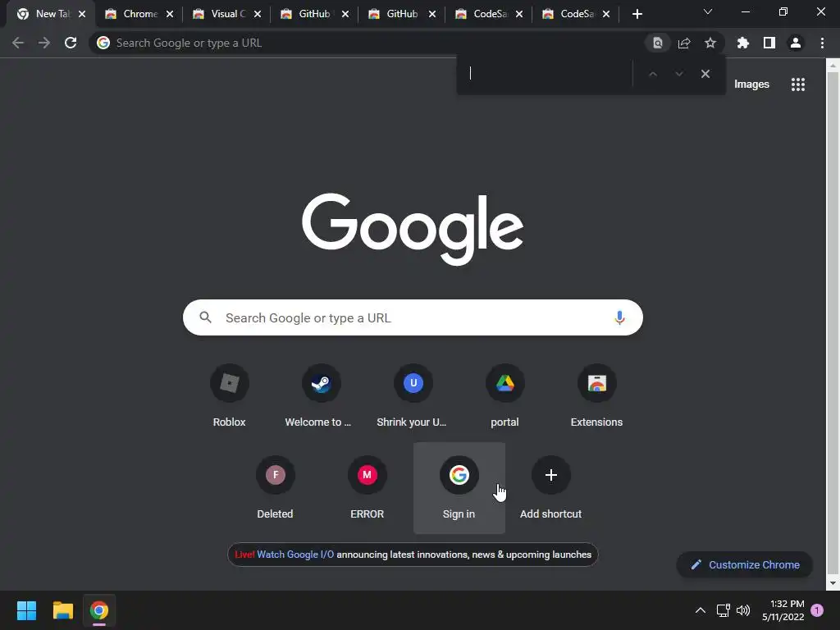Open the Google apps grid

[798, 84]
